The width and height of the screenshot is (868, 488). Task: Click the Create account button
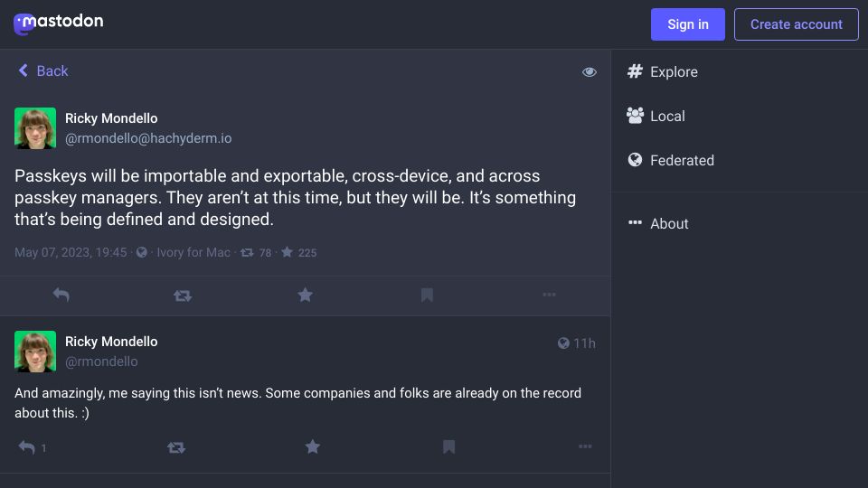[x=796, y=24]
